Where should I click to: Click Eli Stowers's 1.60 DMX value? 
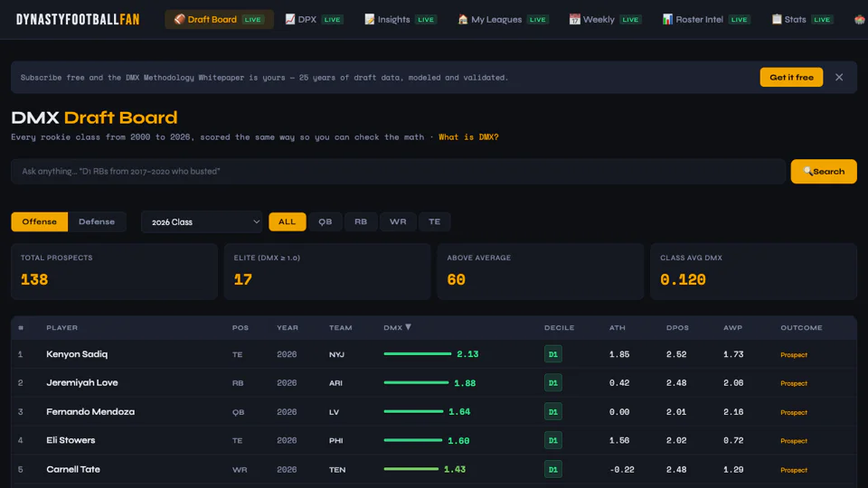459,440
